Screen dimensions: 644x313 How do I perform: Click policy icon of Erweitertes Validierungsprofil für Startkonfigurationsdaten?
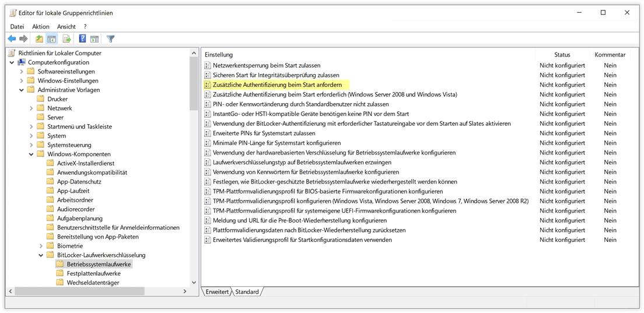coord(208,240)
